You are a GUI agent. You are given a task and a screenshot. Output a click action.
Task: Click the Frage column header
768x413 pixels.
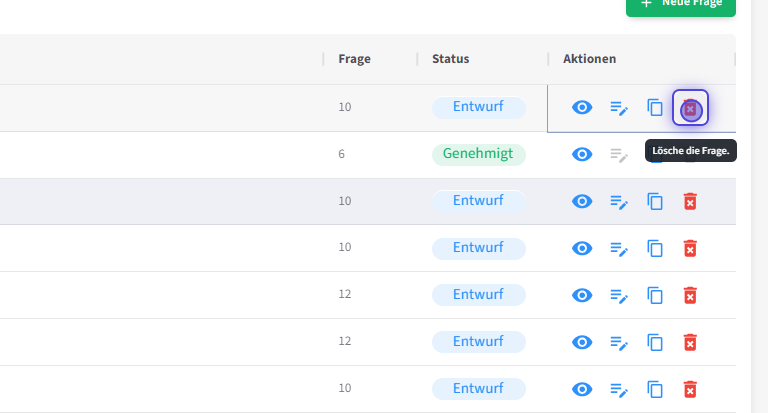354,59
